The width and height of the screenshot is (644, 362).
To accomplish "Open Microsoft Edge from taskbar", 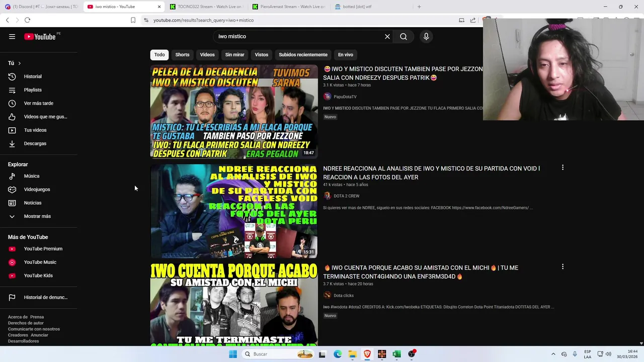I will (337, 354).
